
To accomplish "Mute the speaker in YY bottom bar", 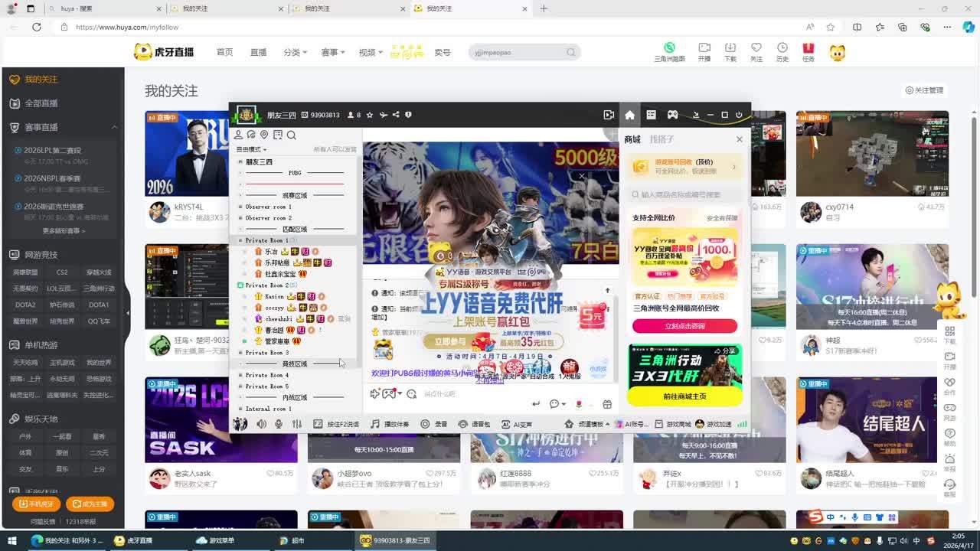I will pos(261,424).
